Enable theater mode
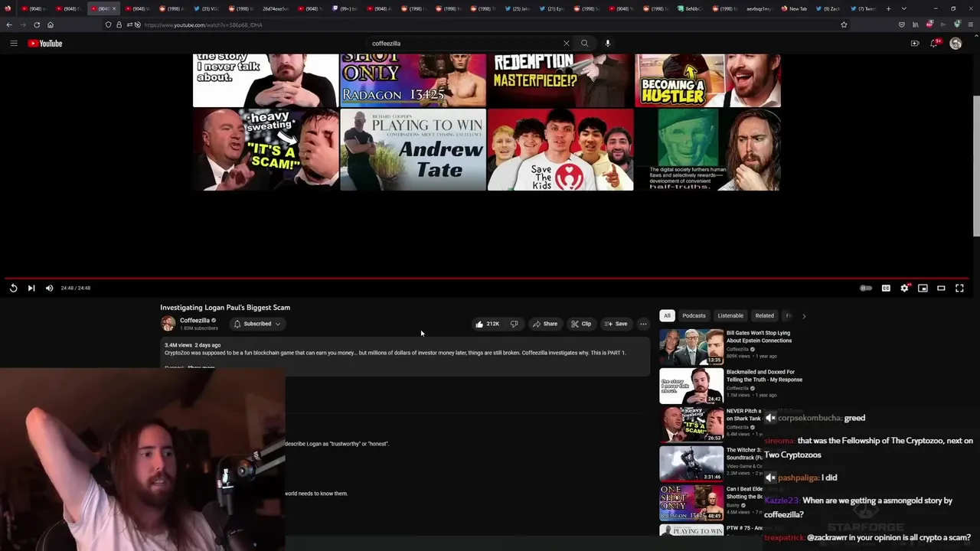Image resolution: width=980 pixels, height=551 pixels. pos(941,288)
